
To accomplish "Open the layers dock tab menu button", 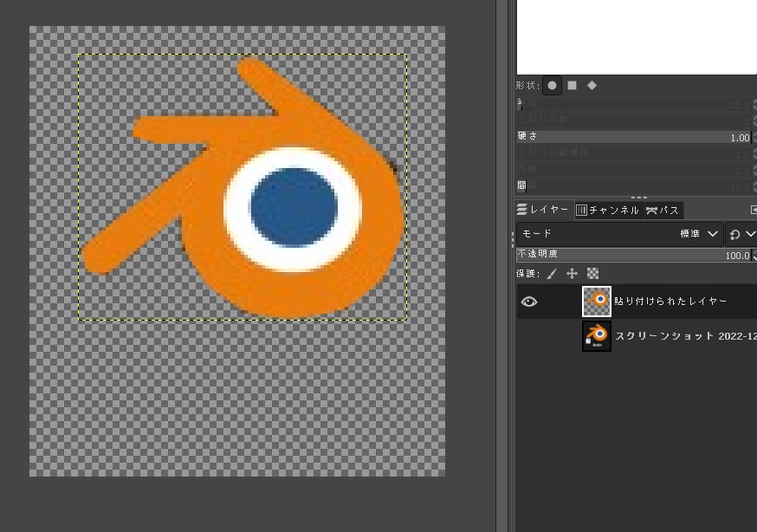I will 754,210.
